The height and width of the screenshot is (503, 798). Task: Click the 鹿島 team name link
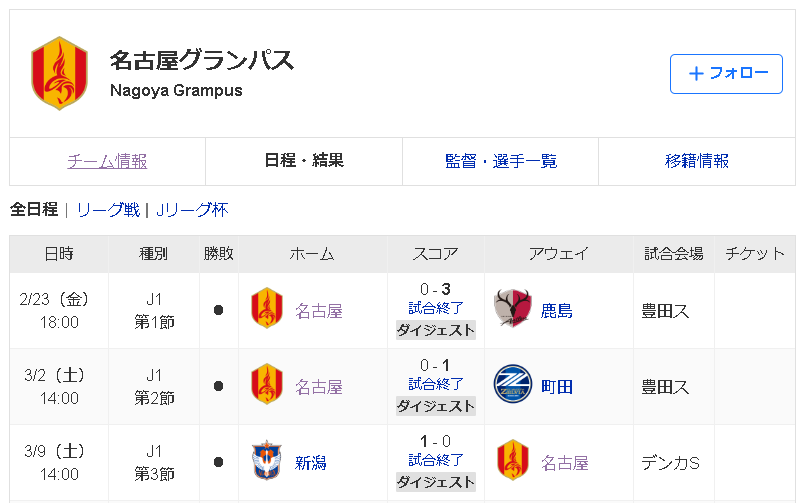pos(557,310)
